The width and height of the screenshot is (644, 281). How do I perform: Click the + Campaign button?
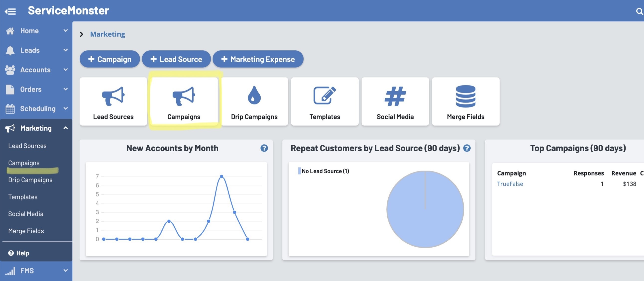(x=109, y=59)
